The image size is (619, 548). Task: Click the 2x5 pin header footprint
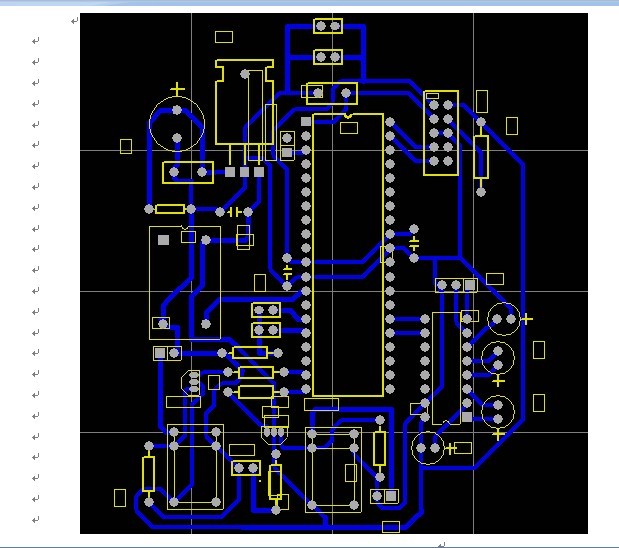441,133
